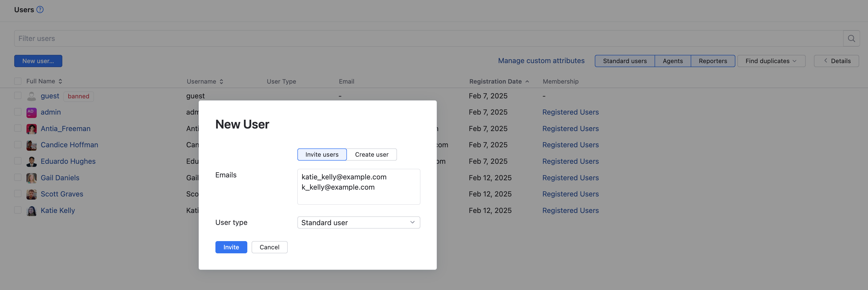This screenshot has width=868, height=290.
Task: Click Scott Graves' avatar image
Action: pyautogui.click(x=31, y=194)
